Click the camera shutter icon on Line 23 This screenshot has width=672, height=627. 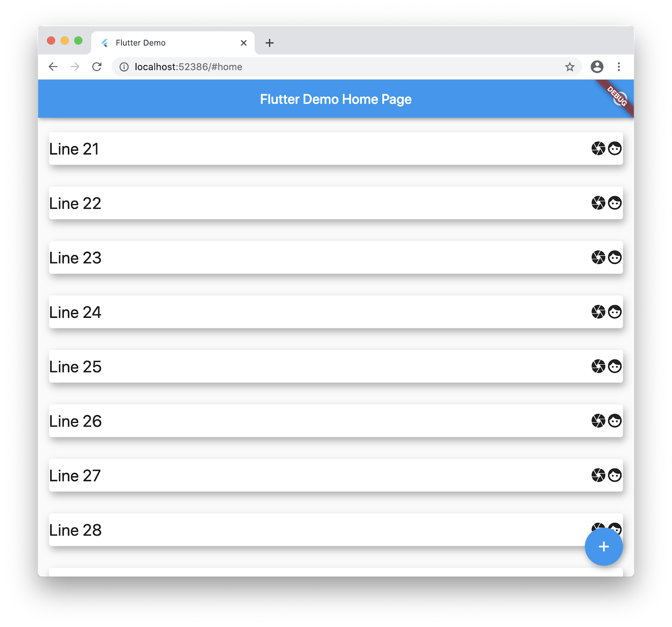click(598, 257)
